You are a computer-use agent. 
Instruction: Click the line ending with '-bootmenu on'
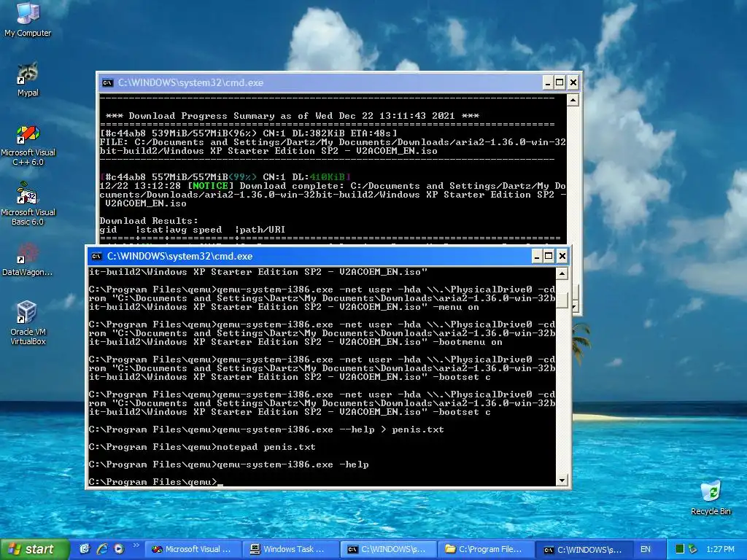tap(295, 343)
